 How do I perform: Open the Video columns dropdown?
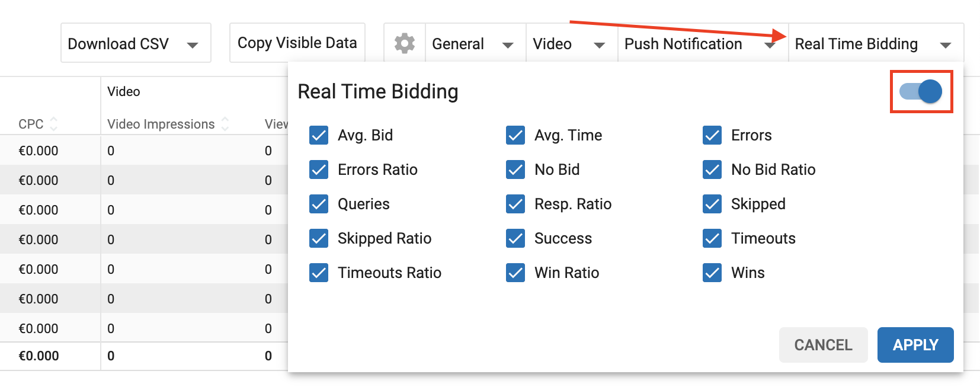click(571, 43)
